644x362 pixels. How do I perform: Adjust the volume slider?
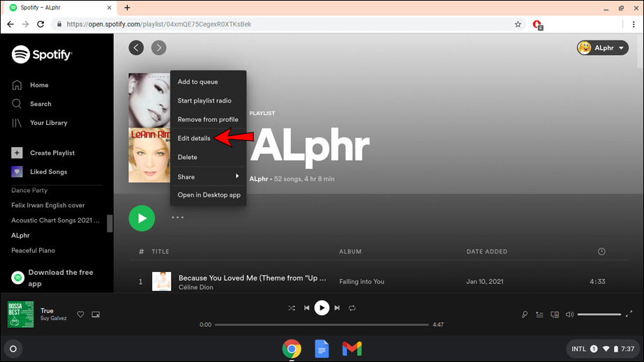599,315
